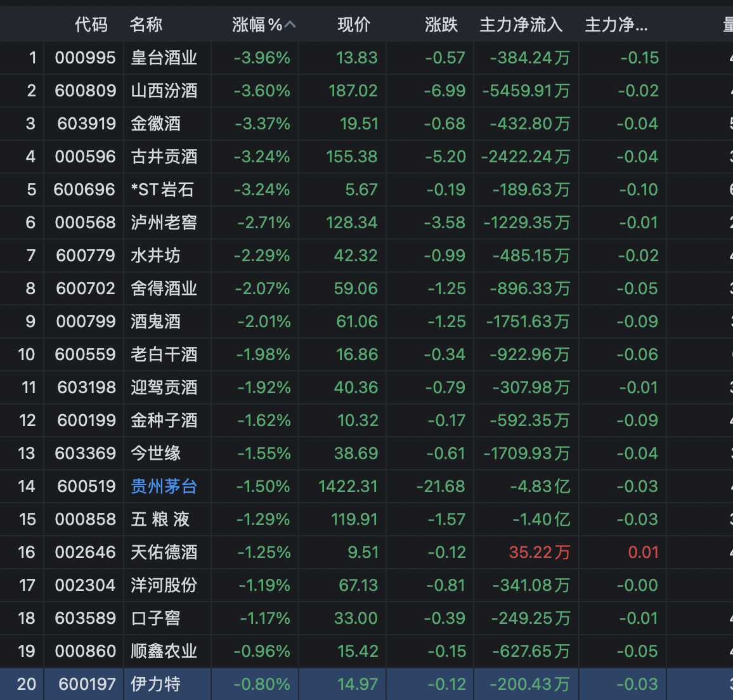Screen dimensions: 733x700
Task: Sort by 涨跌 column header
Action: (441, 25)
